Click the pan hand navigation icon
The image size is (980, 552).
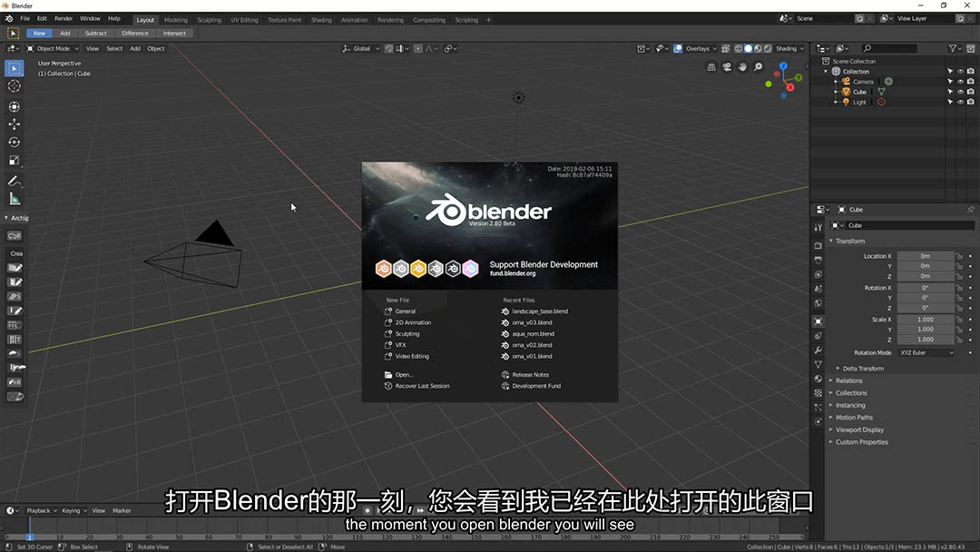742,67
